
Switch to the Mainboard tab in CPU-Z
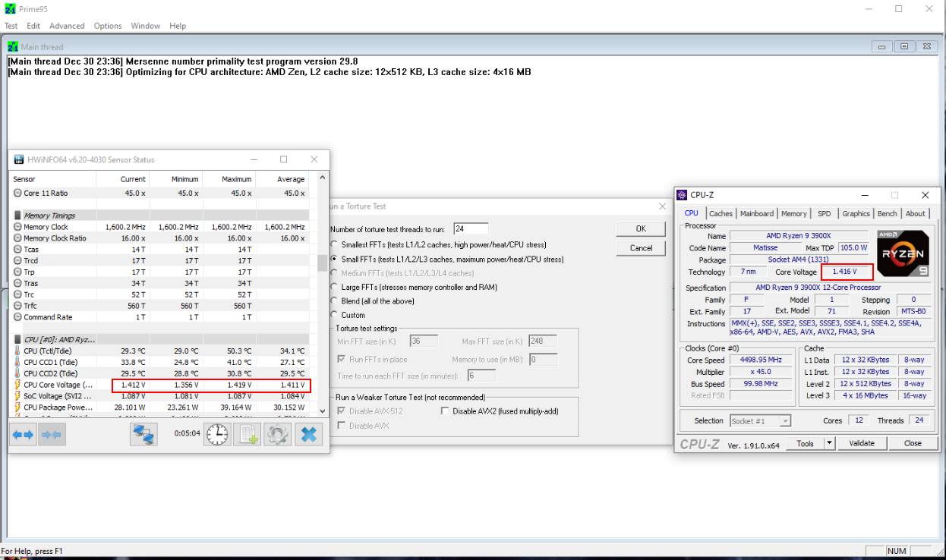(x=757, y=214)
